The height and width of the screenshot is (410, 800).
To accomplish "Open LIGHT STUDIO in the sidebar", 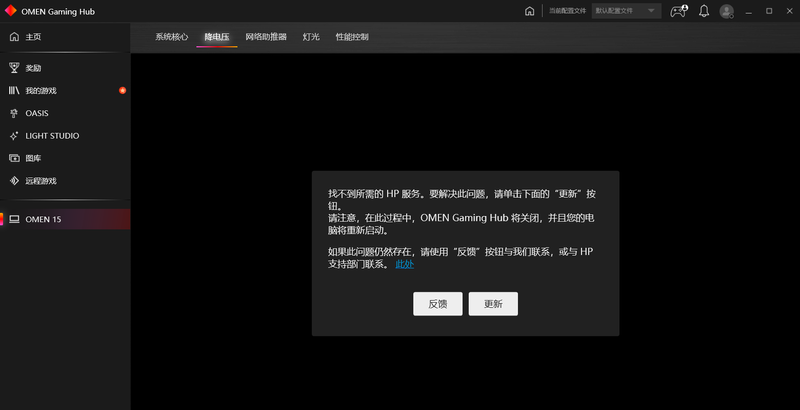I will 65,136.
